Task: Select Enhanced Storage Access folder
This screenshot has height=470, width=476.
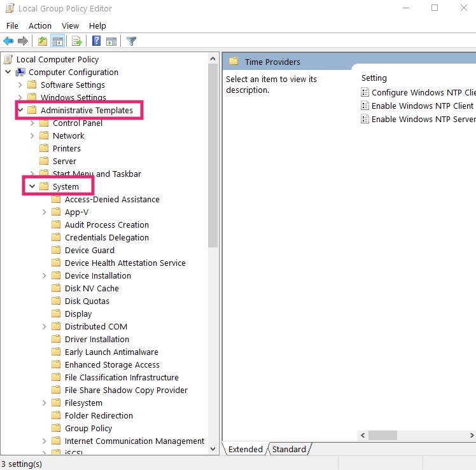Action: (112, 364)
